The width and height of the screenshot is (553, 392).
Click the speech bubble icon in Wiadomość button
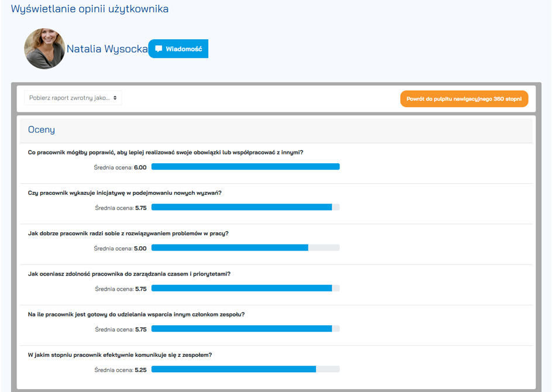tap(159, 49)
